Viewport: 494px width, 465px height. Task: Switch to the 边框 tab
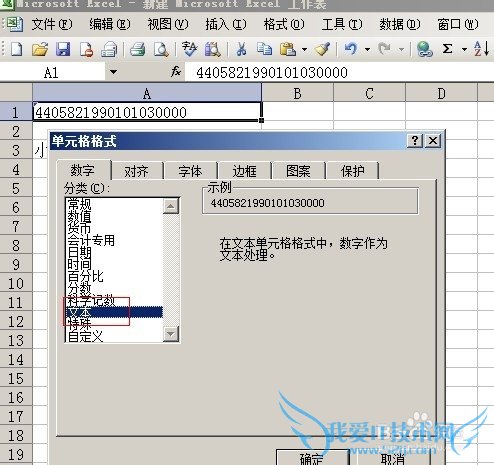pos(244,171)
